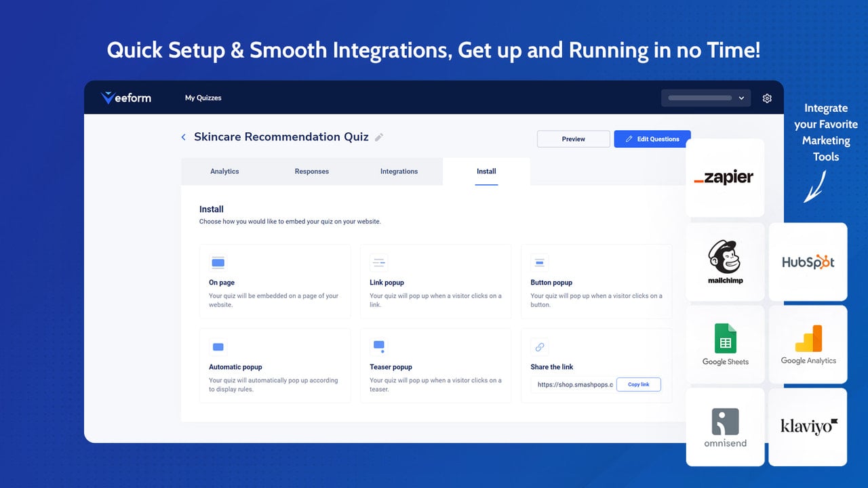Click the shop.smashpops share link field
The height and width of the screenshot is (488, 868).
(574, 384)
